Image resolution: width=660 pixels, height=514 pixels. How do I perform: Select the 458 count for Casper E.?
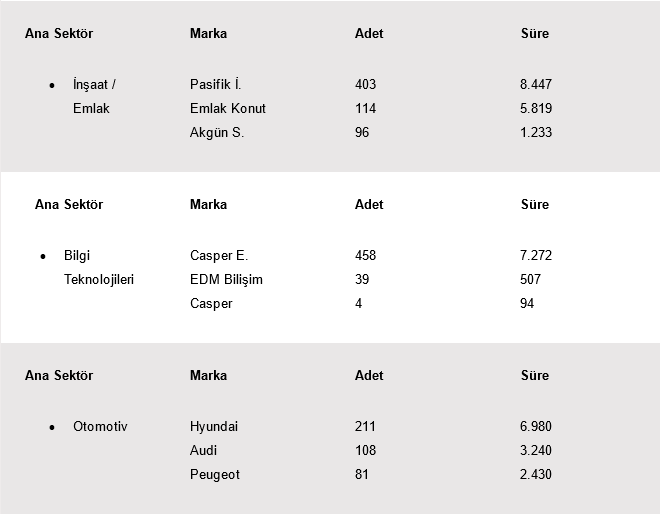(x=366, y=256)
